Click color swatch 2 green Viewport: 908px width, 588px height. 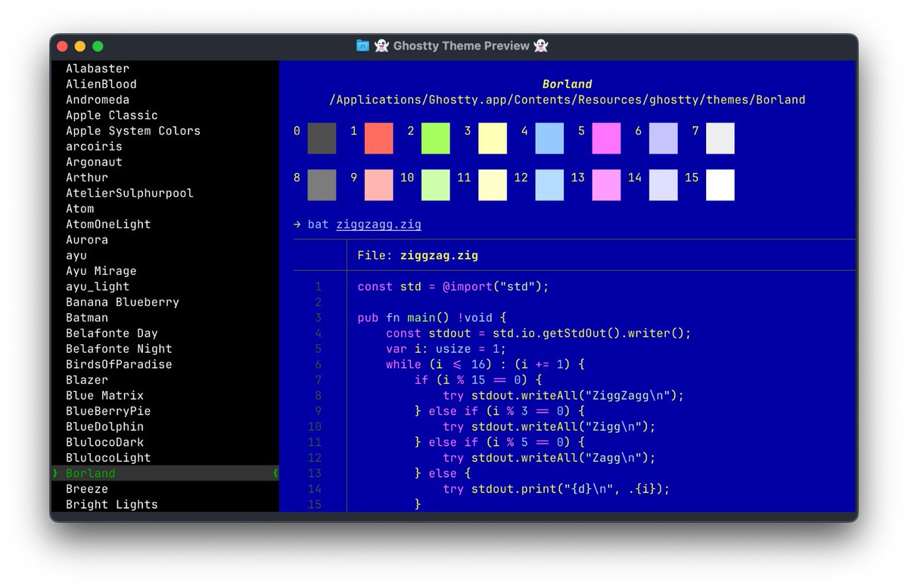tap(436, 138)
